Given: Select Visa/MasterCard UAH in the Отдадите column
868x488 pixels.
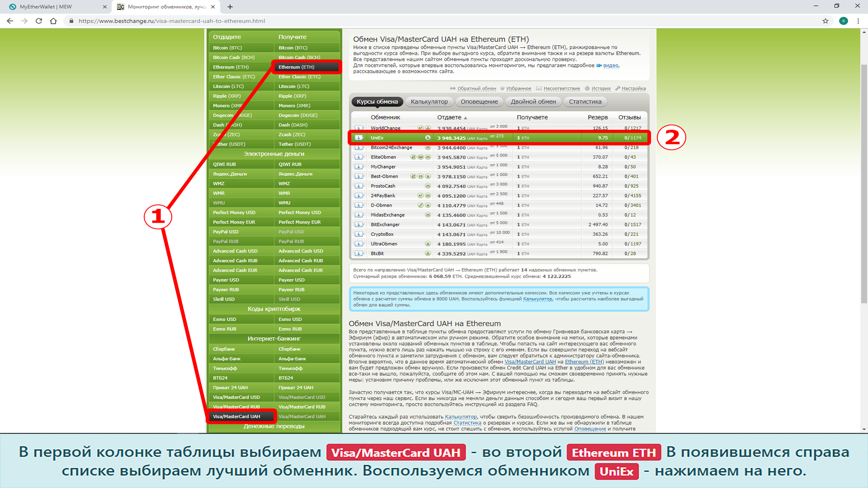Looking at the screenshot, I should pos(241,417).
